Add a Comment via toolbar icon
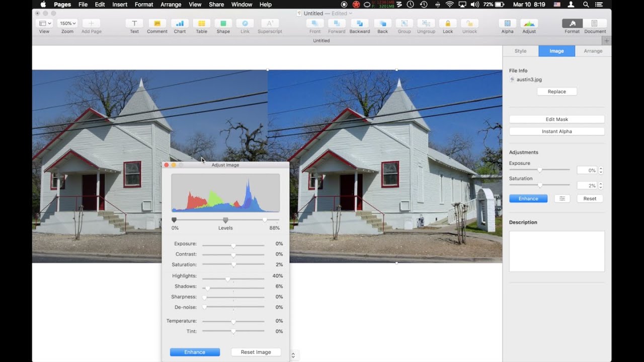Viewport: 644px width, 362px height. tap(157, 23)
